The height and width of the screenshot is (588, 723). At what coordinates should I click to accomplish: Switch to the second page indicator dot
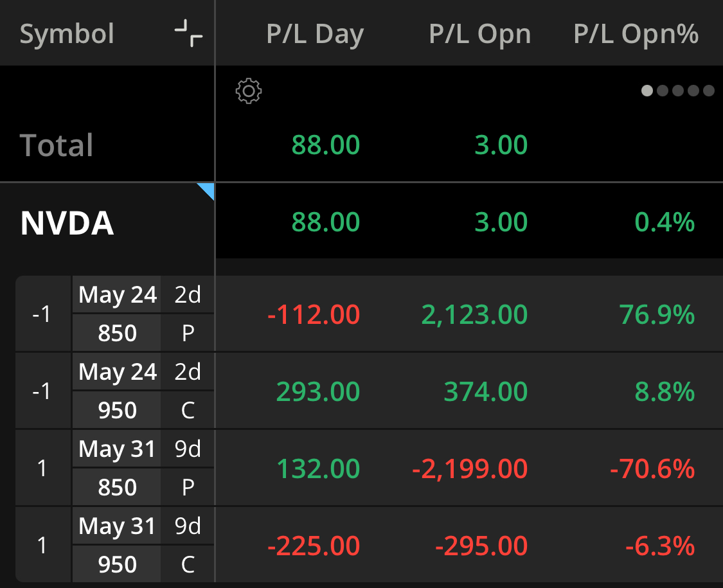pos(663,91)
